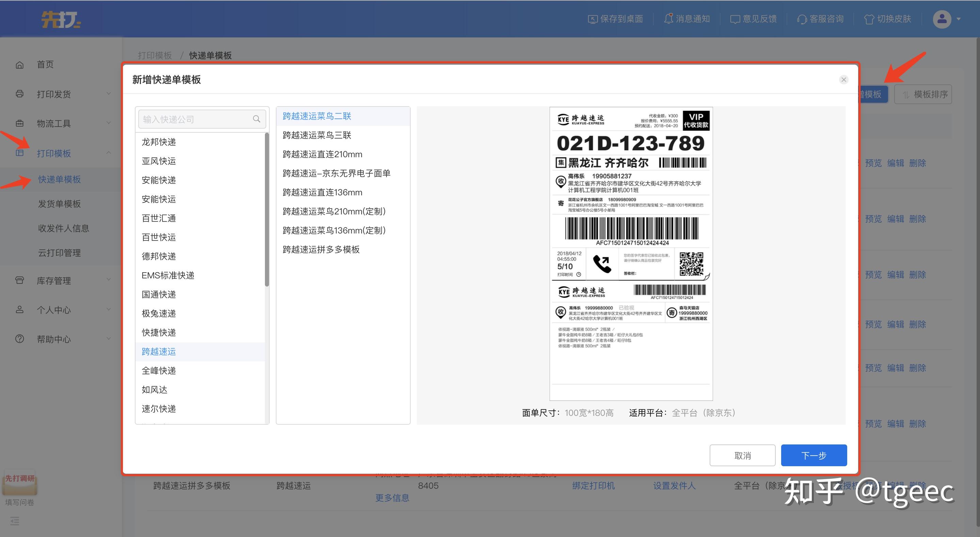Click the 更多信息 link
Screen dimensions: 980x537
click(392, 498)
